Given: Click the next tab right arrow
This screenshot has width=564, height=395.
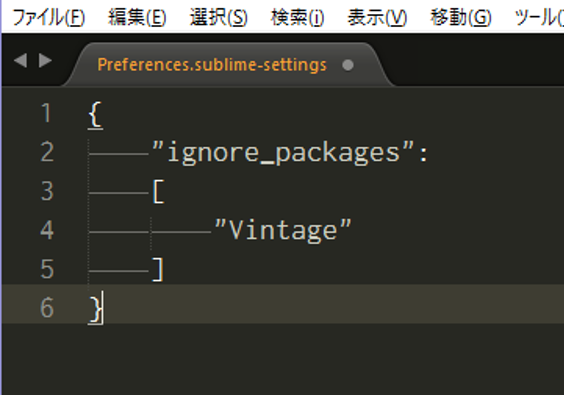Looking at the screenshot, I should coord(45,60).
